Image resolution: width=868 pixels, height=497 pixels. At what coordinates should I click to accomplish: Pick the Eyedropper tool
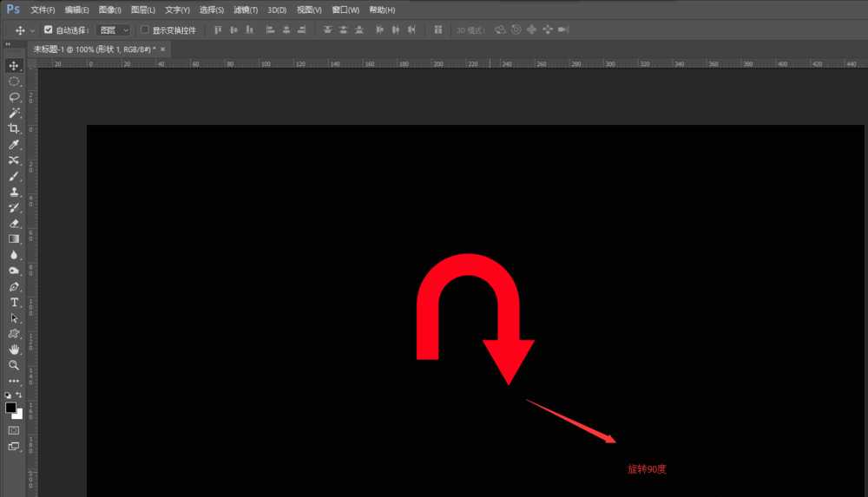14,145
